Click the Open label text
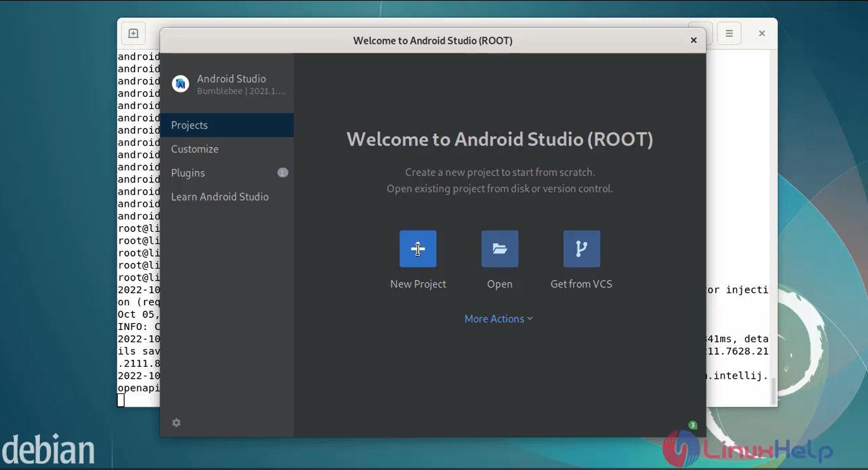The height and width of the screenshot is (470, 868). pyautogui.click(x=500, y=284)
